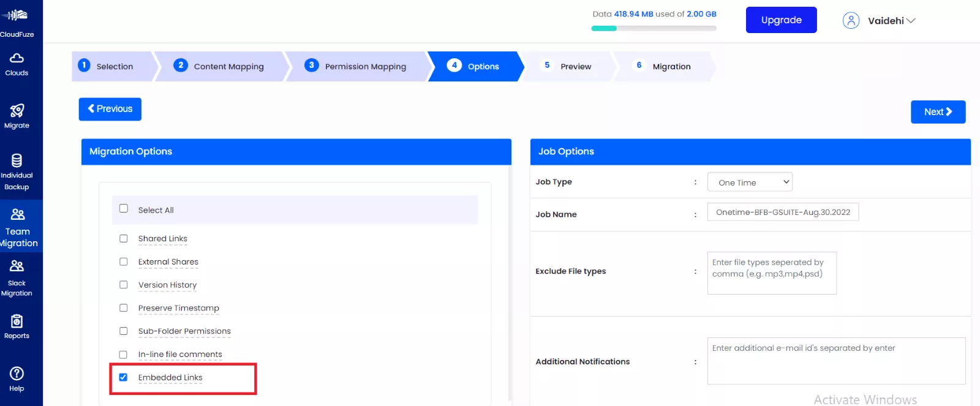Click step number 1 circle icon
Image resolution: width=980 pixels, height=406 pixels.
[84, 65]
